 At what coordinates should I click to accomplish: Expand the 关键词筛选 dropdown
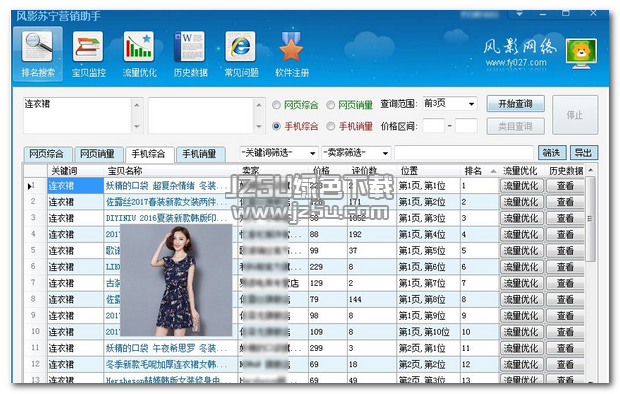[312, 153]
